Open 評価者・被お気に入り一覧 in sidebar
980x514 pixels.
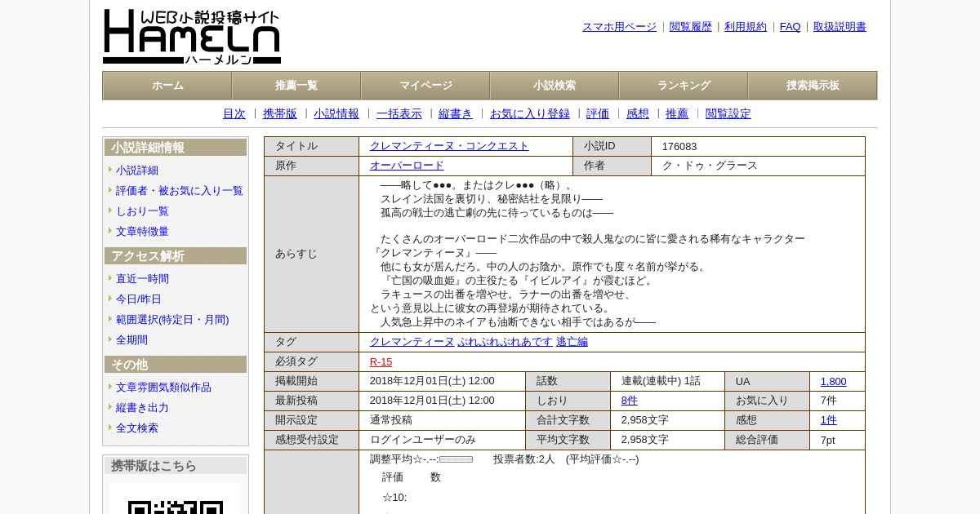[x=180, y=191]
